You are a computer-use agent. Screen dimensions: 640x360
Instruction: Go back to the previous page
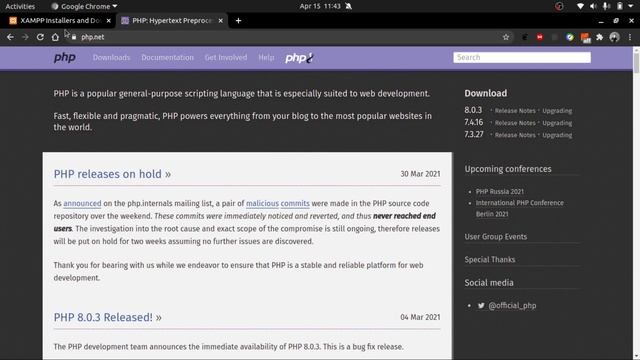pyautogui.click(x=10, y=37)
